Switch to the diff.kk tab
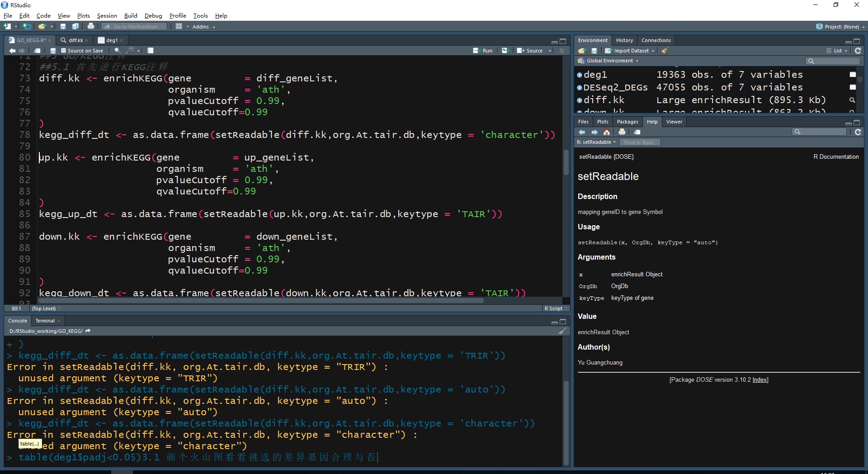The width and height of the screenshot is (868, 474). point(75,40)
